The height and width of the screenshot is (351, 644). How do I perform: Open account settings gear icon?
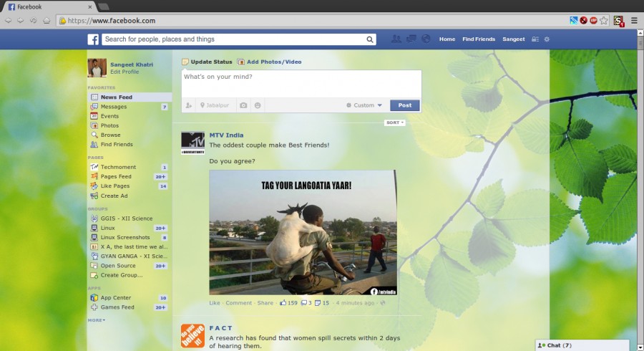[547, 39]
